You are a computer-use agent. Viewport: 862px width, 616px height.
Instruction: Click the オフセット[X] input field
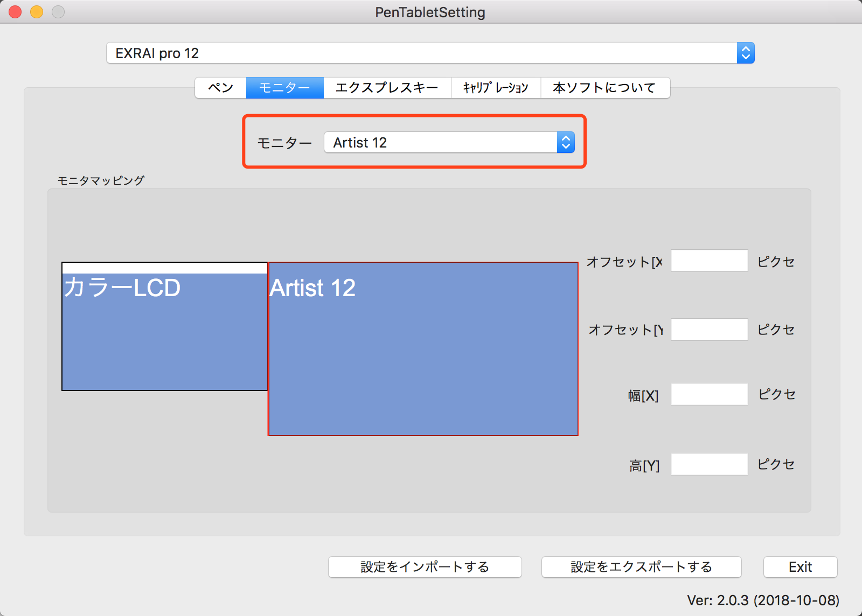click(x=709, y=261)
